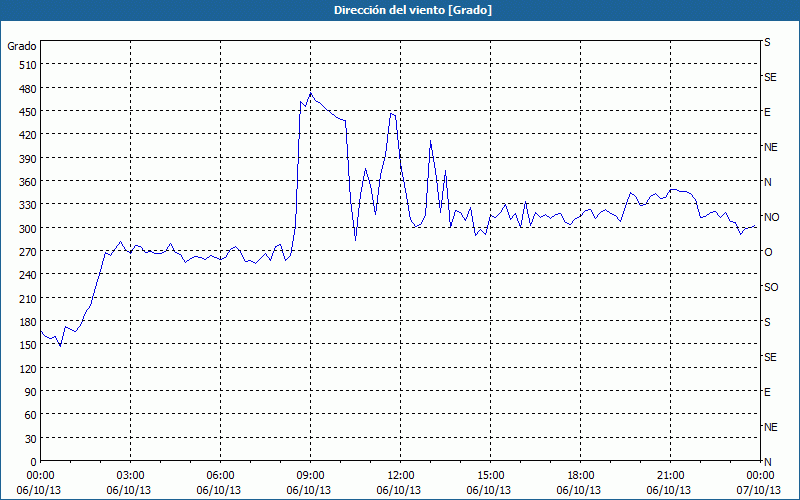Screen dimensions: 800x500
Task: Click the 90 degree axis label
Action: 31,392
